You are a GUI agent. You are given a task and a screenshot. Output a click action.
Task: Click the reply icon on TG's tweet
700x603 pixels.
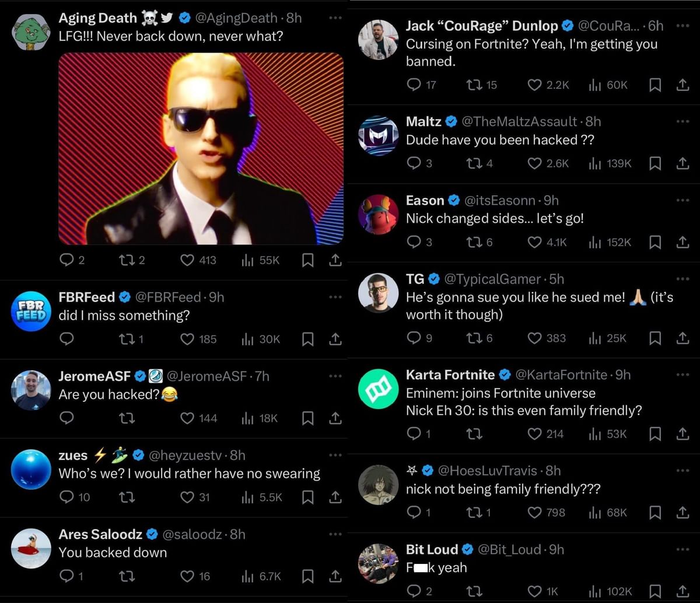point(414,338)
